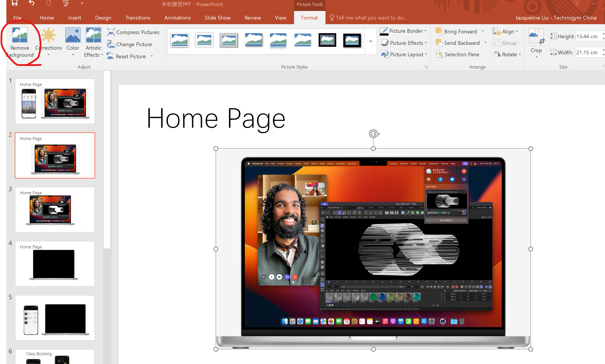
Task: Open the Picture Styles dialog launcher
Action: click(426, 67)
